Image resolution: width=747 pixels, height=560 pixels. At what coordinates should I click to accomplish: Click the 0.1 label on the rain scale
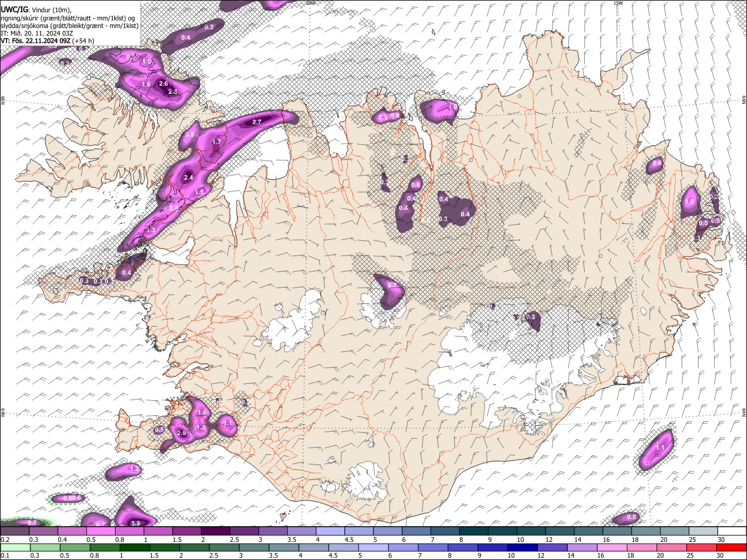pos(5,555)
